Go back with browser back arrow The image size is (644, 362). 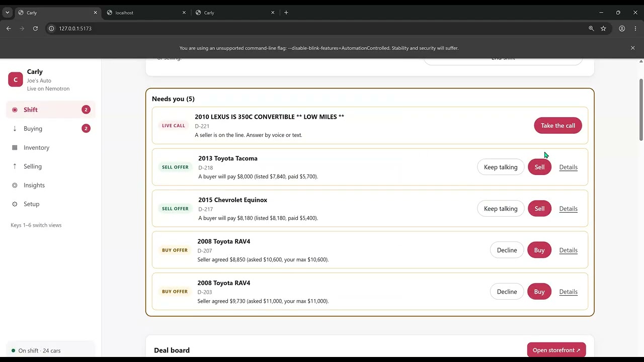coord(9,29)
